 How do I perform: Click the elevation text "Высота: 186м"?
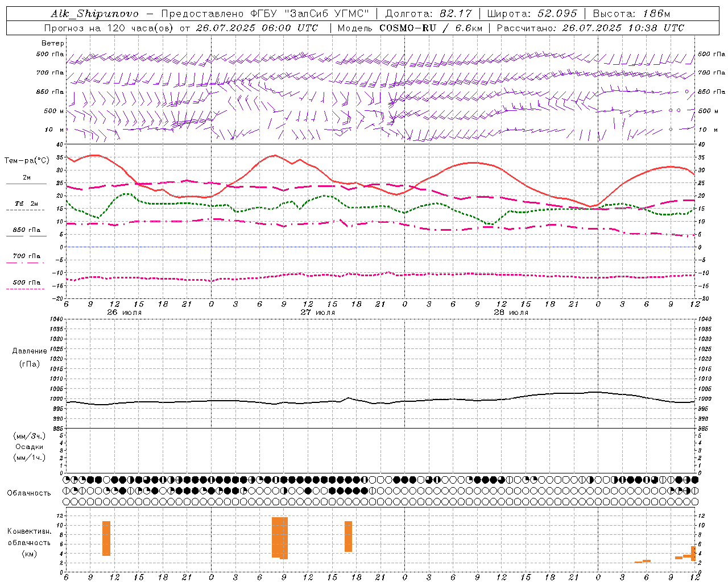[631, 14]
